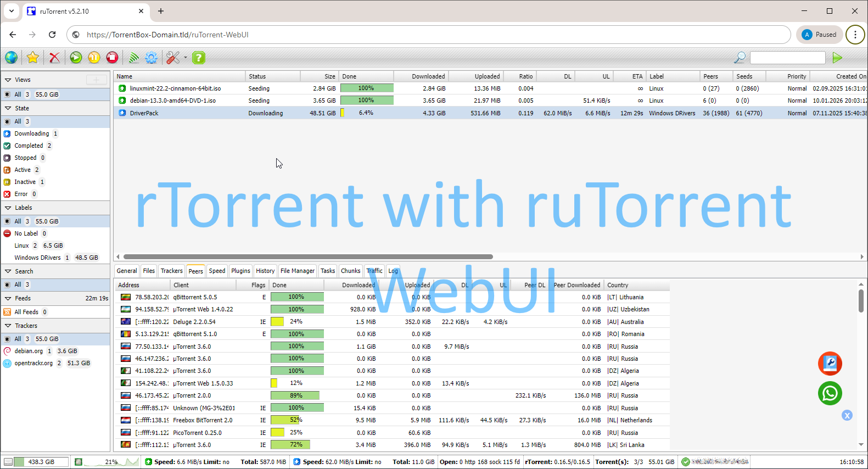868x469 pixels.
Task: Collapse the State sidebar section
Action: [x=8, y=108]
